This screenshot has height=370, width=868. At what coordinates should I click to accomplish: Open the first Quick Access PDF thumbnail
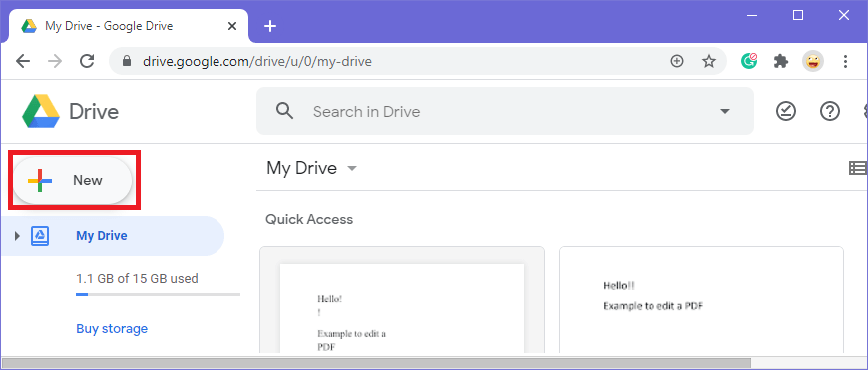coord(402,300)
